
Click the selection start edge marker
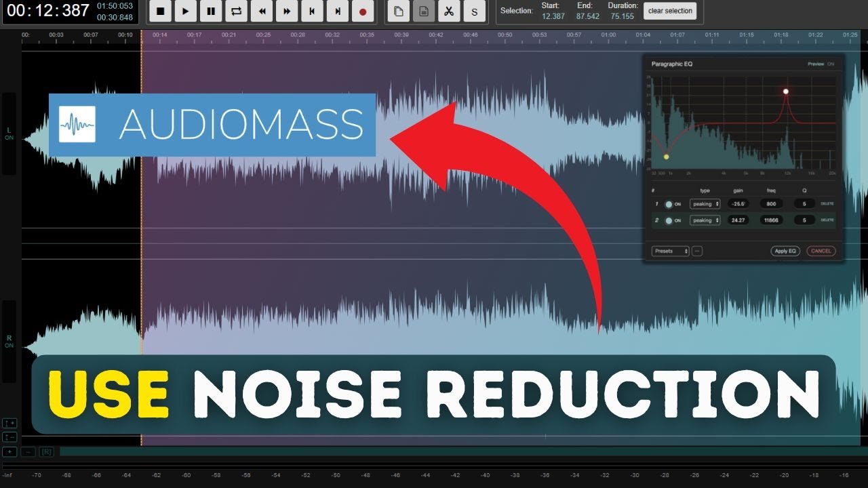[x=141, y=237]
